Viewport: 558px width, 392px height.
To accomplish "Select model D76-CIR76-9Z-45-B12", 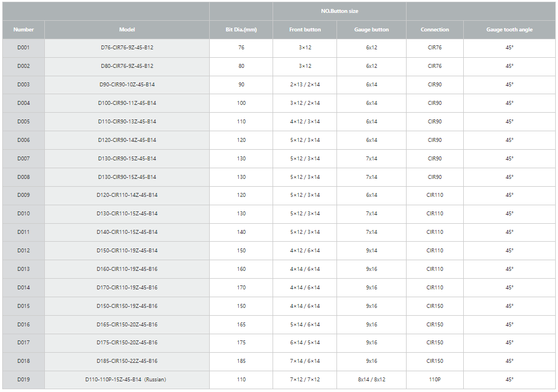I will 127,47.
